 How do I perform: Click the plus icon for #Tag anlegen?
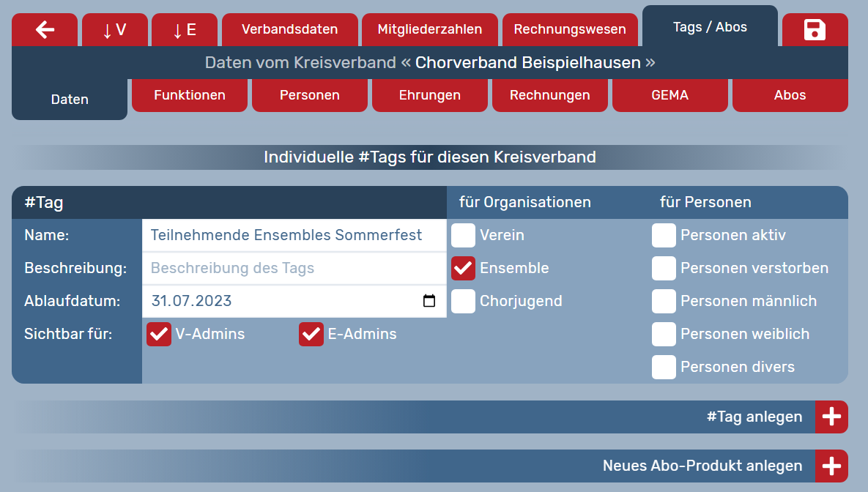(831, 417)
